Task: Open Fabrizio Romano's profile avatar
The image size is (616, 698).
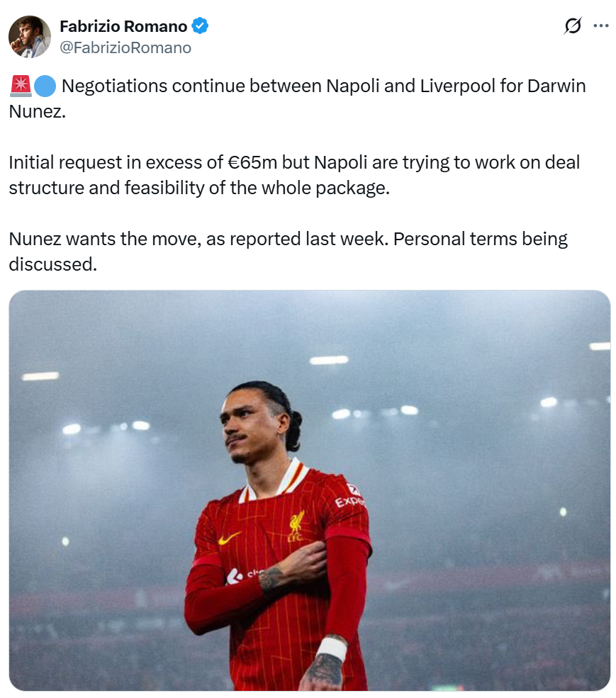Action: tap(30, 37)
